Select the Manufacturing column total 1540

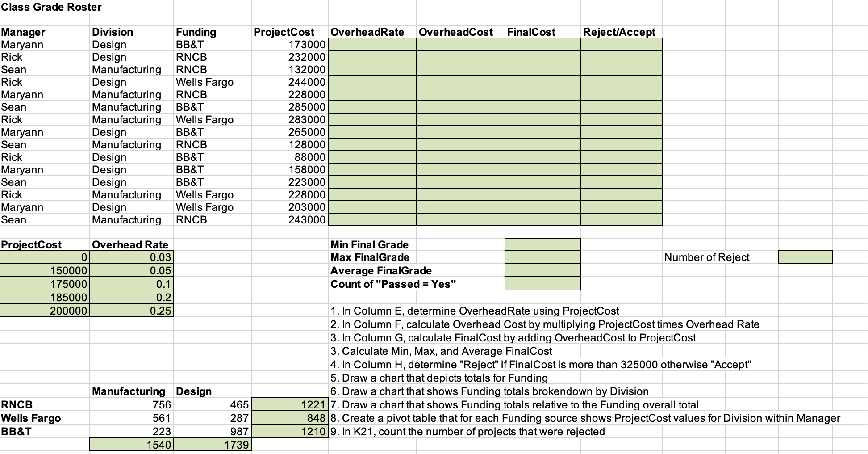point(132,445)
